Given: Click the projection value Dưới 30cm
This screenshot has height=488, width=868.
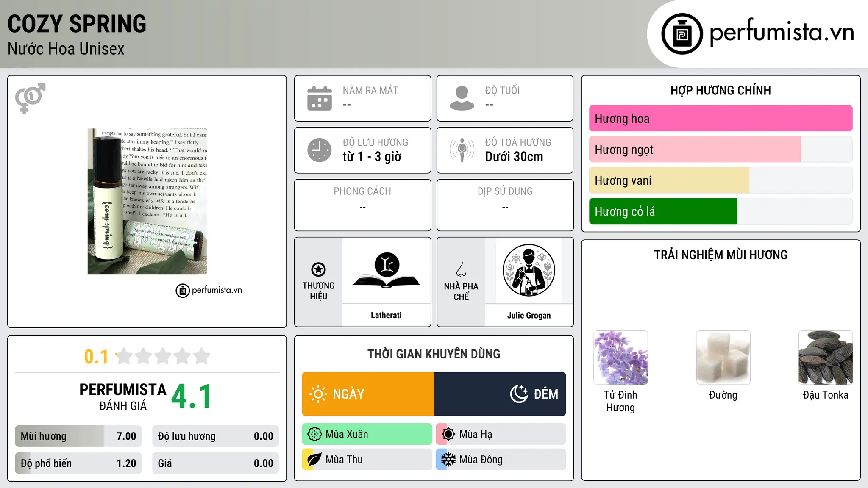Looking at the screenshot, I should [x=514, y=157].
